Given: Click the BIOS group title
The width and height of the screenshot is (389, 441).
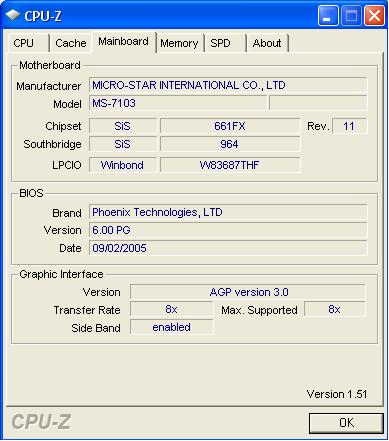Looking at the screenshot, I should pyautogui.click(x=31, y=193).
